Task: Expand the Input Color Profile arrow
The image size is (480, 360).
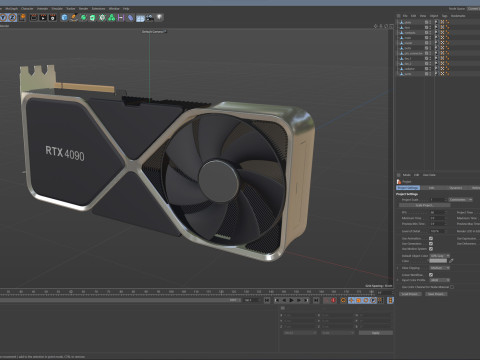Action: pos(398,280)
